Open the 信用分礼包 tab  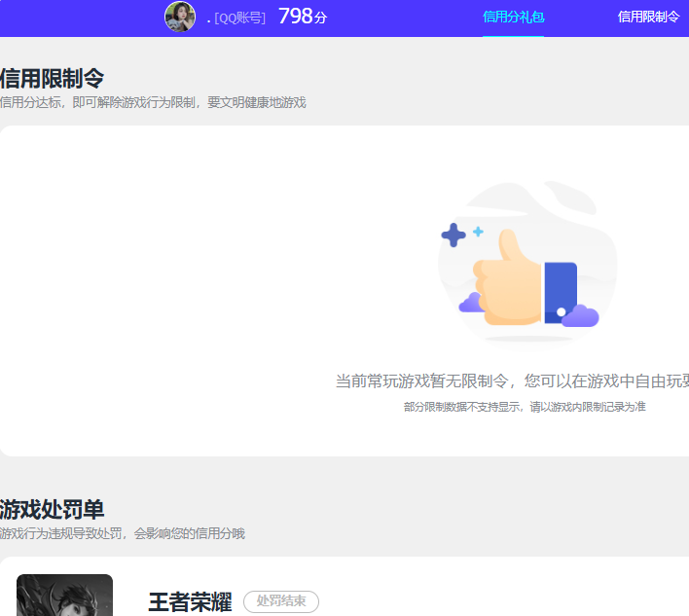coord(513,18)
